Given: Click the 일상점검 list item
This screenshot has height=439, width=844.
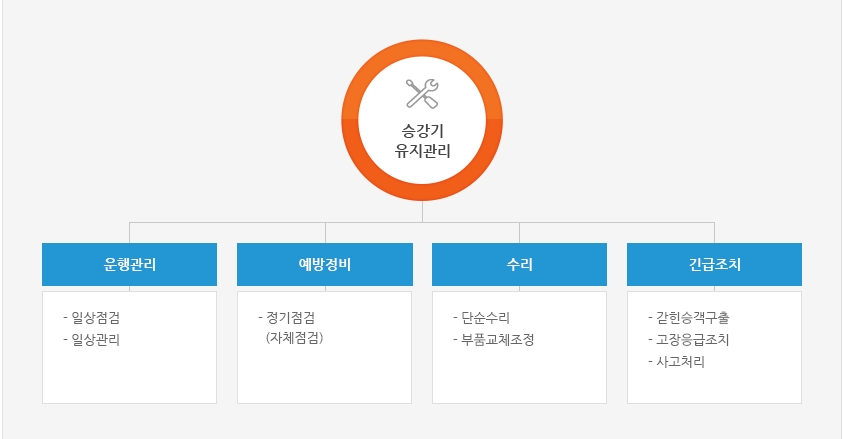Looking at the screenshot, I should [x=92, y=317].
